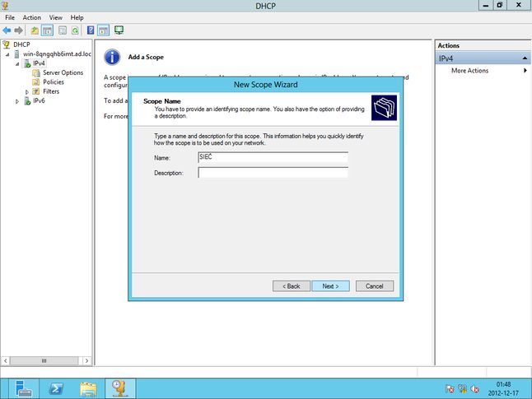Click the server icon beside win-8qngqhb6imt
This screenshot has height=399, width=532.
coord(16,54)
